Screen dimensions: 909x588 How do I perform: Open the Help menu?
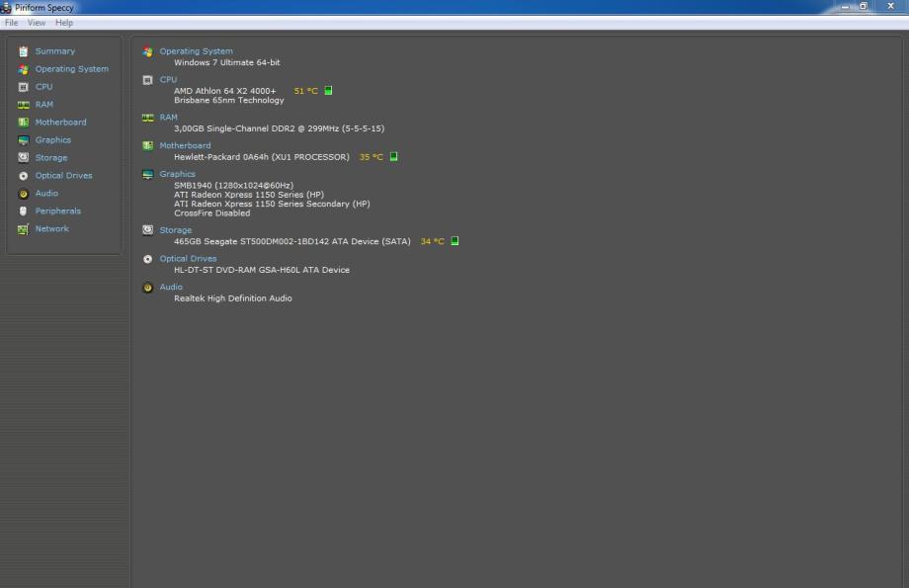tap(64, 23)
